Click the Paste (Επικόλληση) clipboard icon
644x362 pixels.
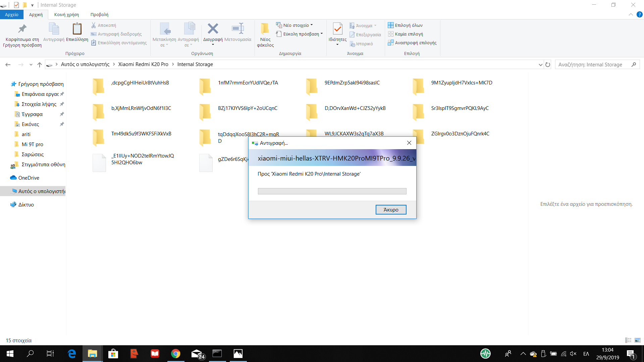point(77,29)
